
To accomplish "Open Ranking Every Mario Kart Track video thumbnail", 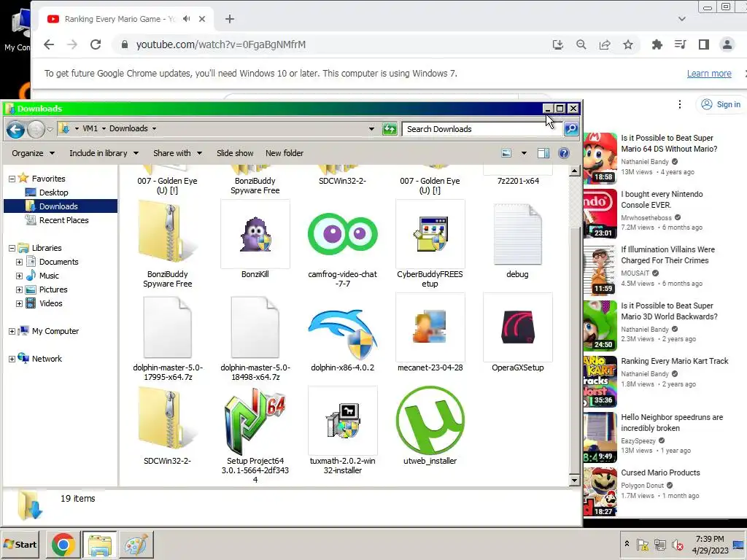I will click(x=600, y=382).
